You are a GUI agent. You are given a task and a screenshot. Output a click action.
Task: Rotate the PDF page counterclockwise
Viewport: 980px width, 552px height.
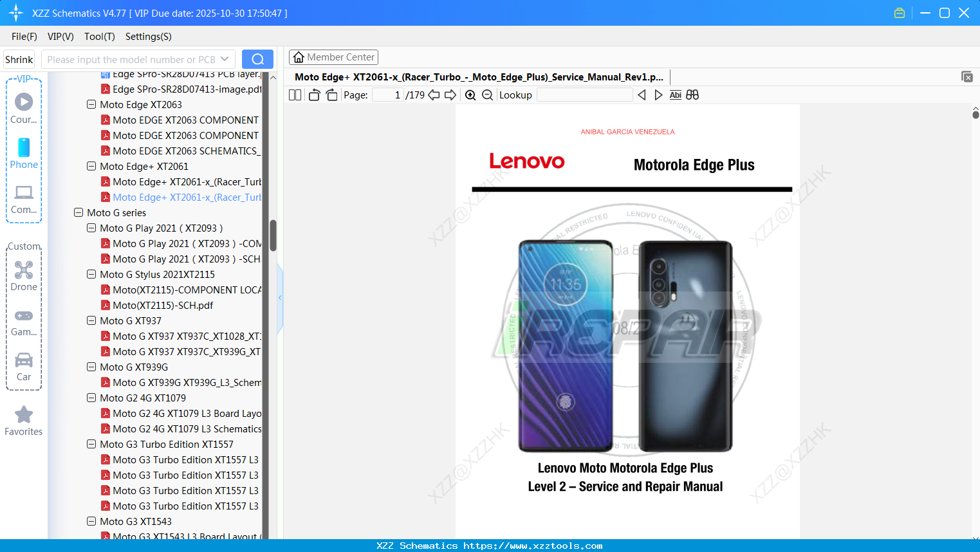(x=313, y=94)
